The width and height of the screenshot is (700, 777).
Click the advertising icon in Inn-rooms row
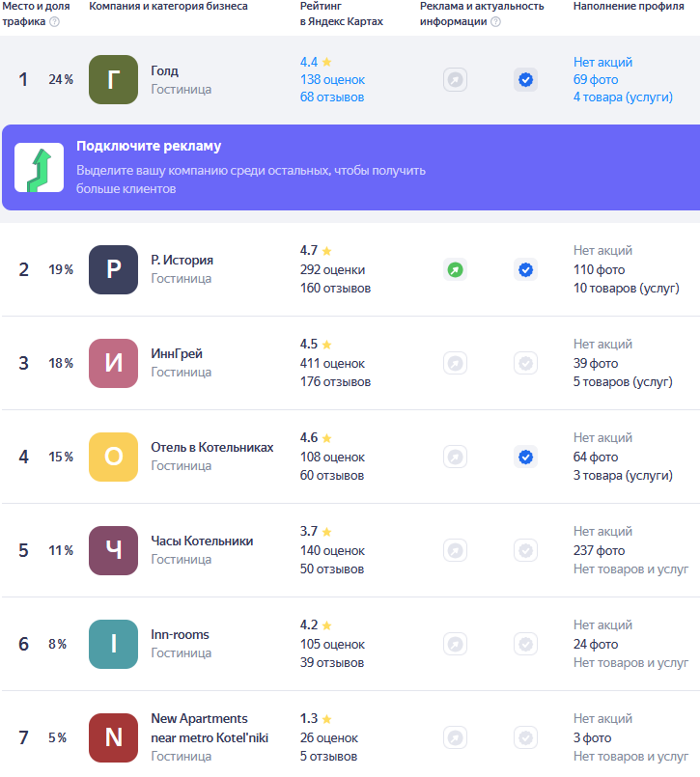(x=455, y=644)
